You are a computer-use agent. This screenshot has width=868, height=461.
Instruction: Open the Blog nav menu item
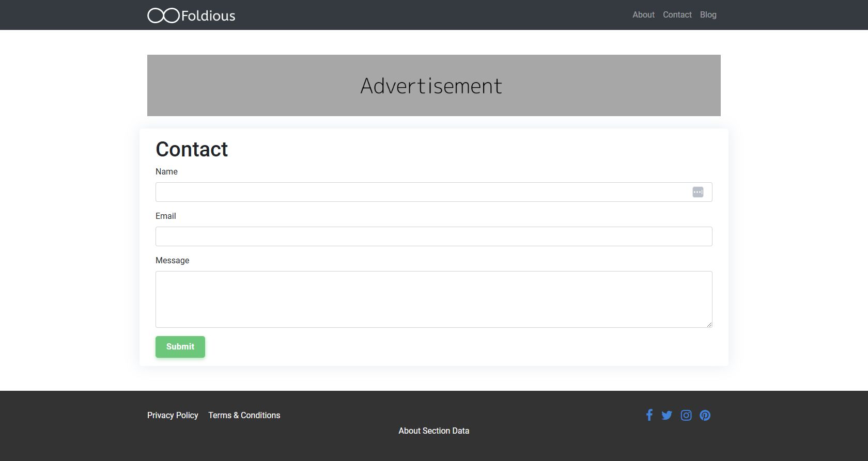tap(708, 15)
